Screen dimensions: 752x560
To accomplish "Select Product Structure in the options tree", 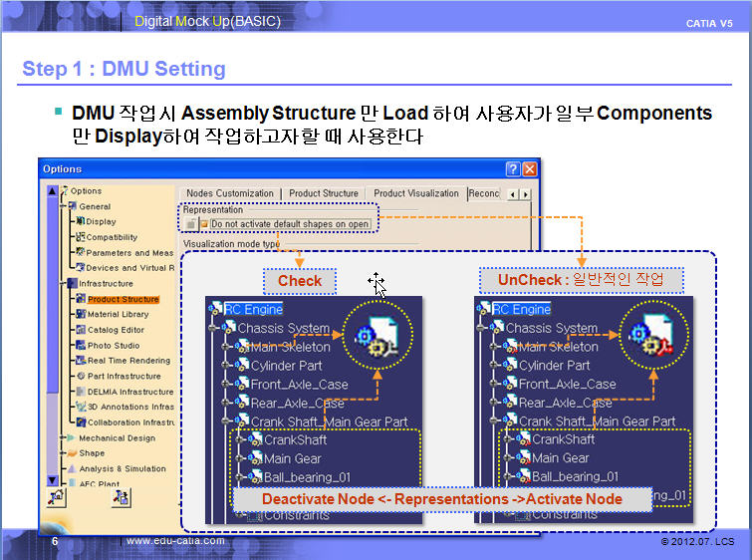I will point(123,299).
